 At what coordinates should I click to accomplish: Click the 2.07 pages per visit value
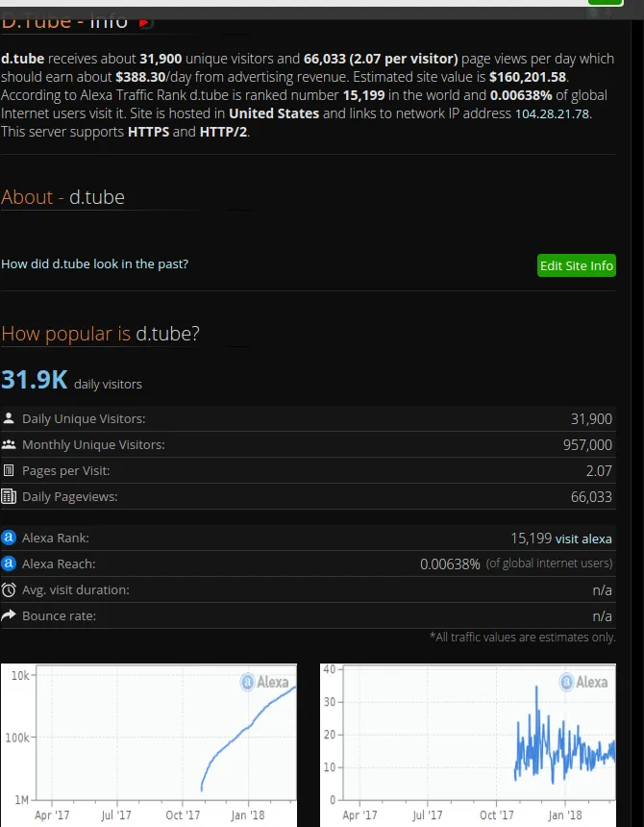(599, 470)
